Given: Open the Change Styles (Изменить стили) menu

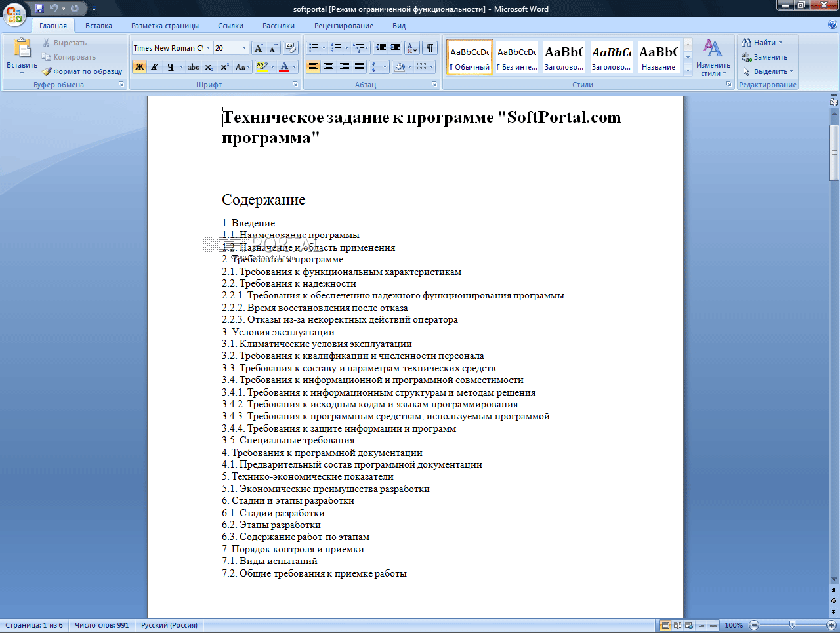Looking at the screenshot, I should click(713, 58).
